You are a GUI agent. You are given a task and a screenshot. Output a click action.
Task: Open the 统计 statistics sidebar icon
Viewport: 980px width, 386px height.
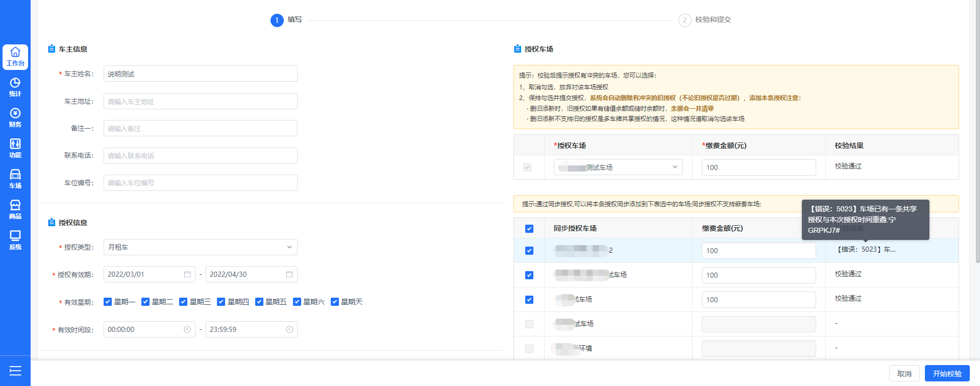[15, 87]
